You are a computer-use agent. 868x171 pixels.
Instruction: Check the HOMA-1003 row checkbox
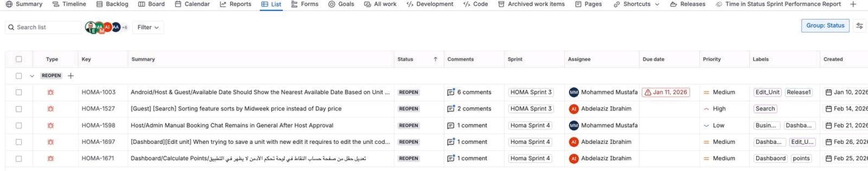pos(19,92)
